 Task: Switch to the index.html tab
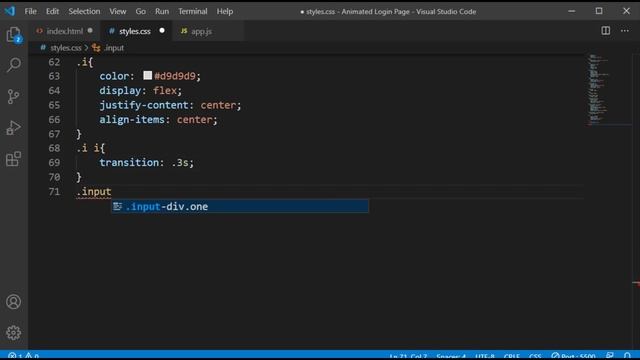coord(64,31)
